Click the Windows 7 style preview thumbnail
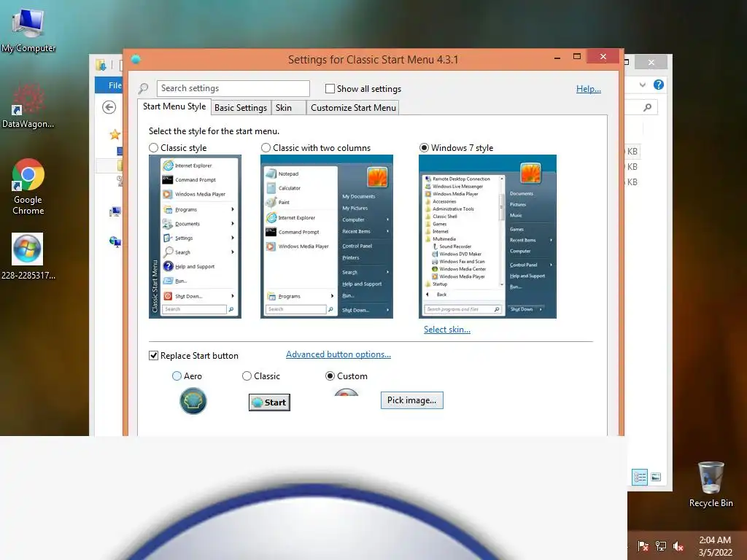 [x=487, y=237]
